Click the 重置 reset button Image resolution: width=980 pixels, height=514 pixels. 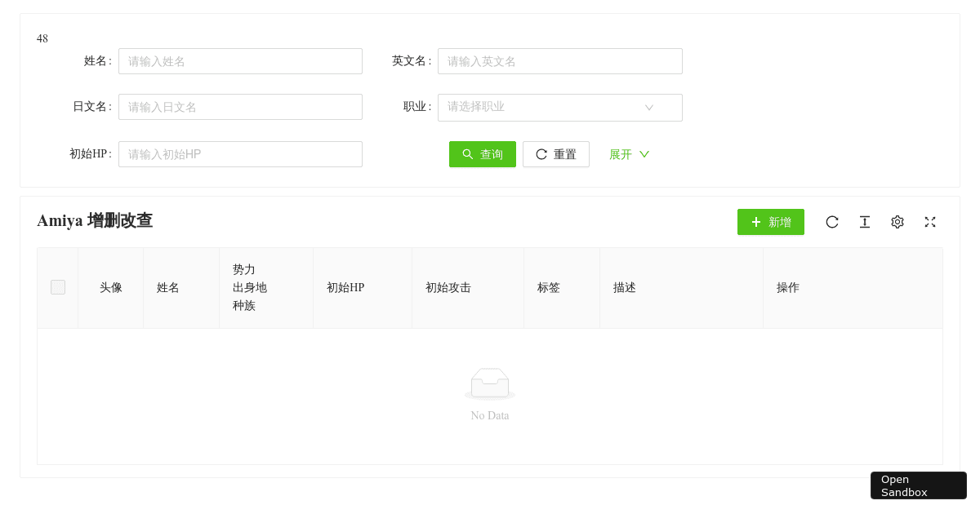tap(556, 153)
